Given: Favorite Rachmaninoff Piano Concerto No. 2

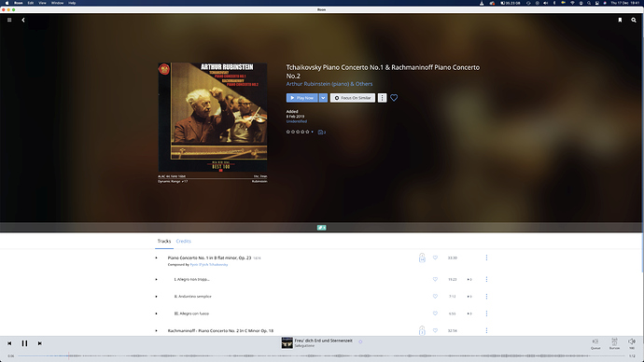Looking at the screenshot, I should (435, 331).
